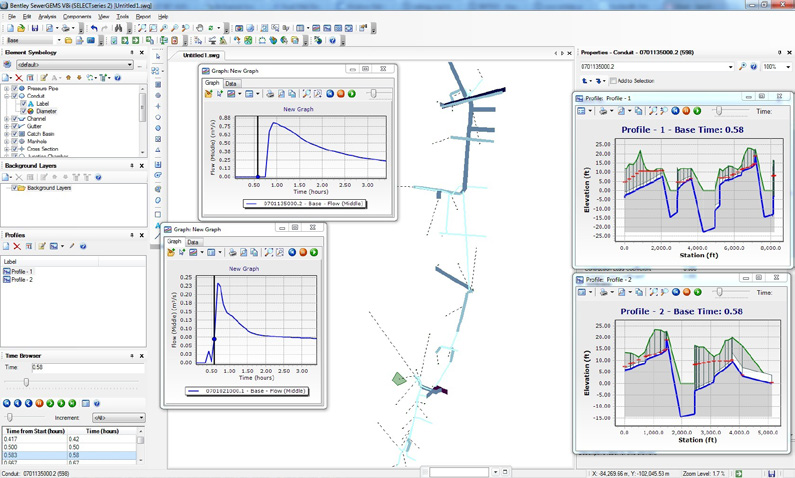This screenshot has height=478, width=795.
Task: Open the Components menu
Action: tap(77, 17)
